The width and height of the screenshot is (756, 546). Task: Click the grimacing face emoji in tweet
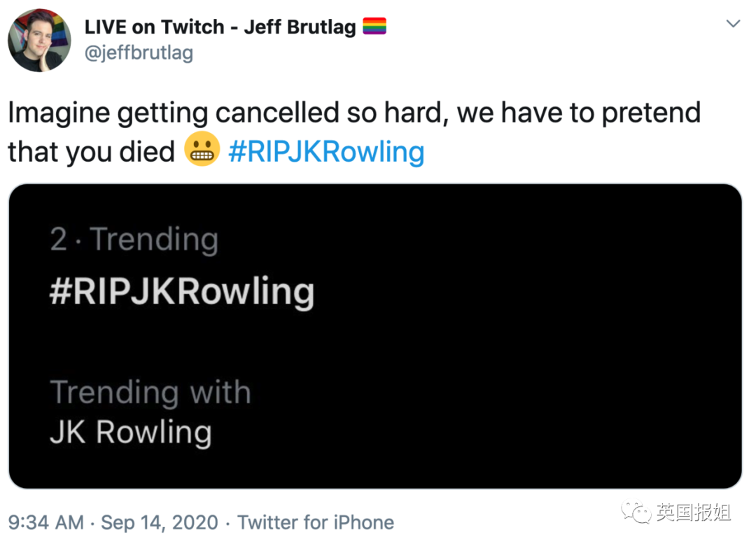point(202,150)
